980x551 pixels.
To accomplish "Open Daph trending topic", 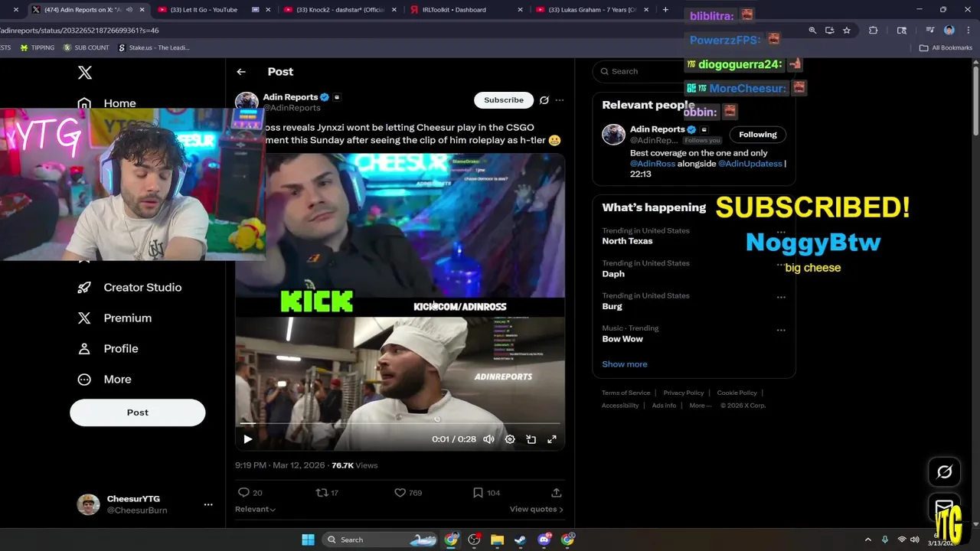I will (613, 274).
